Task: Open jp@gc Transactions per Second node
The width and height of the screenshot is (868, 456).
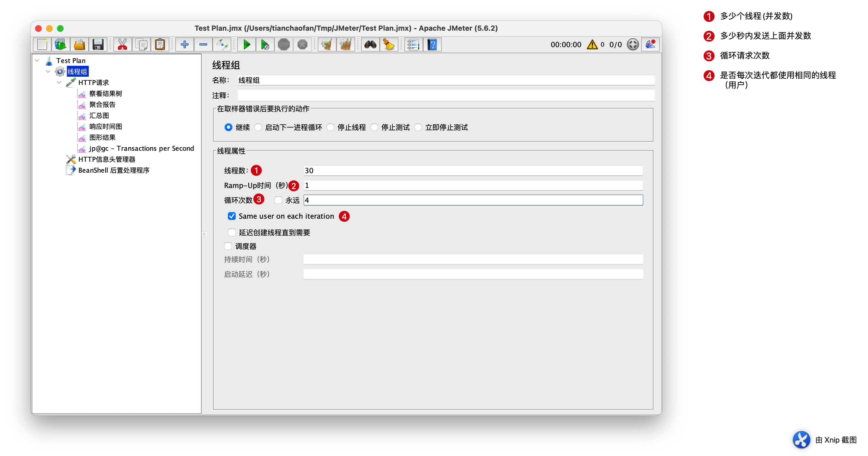Action: point(142,148)
